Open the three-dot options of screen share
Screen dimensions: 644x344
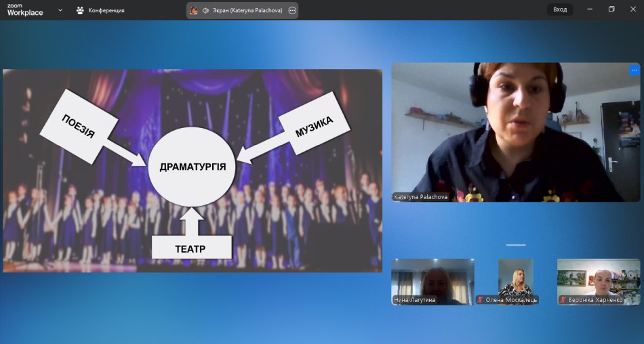coord(292,10)
